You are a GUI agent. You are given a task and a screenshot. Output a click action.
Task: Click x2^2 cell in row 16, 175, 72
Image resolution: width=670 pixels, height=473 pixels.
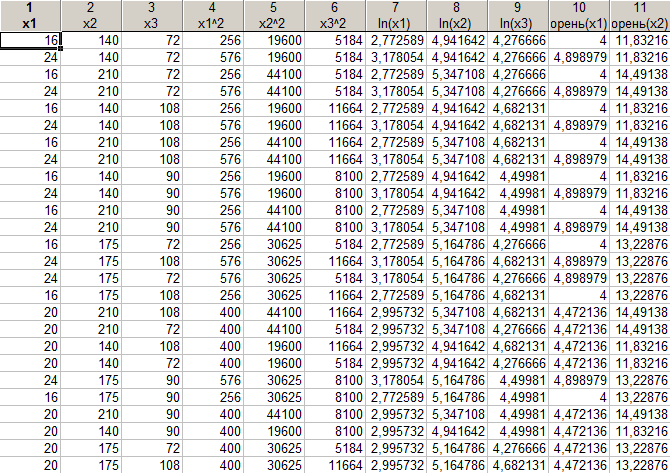(274, 244)
